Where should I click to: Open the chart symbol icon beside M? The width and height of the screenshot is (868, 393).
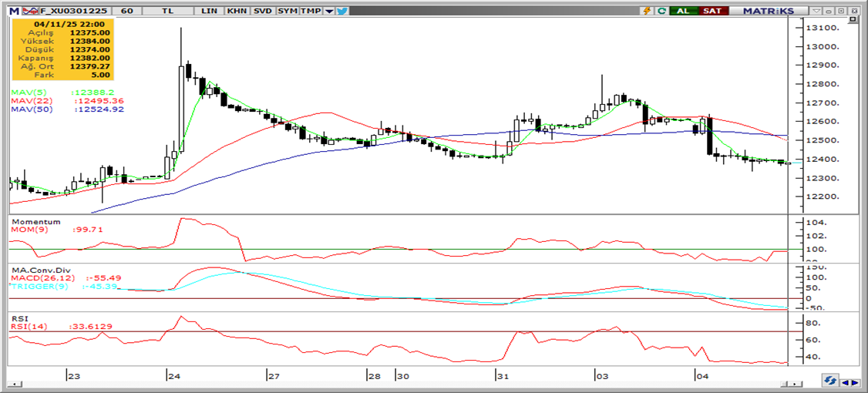29,11
